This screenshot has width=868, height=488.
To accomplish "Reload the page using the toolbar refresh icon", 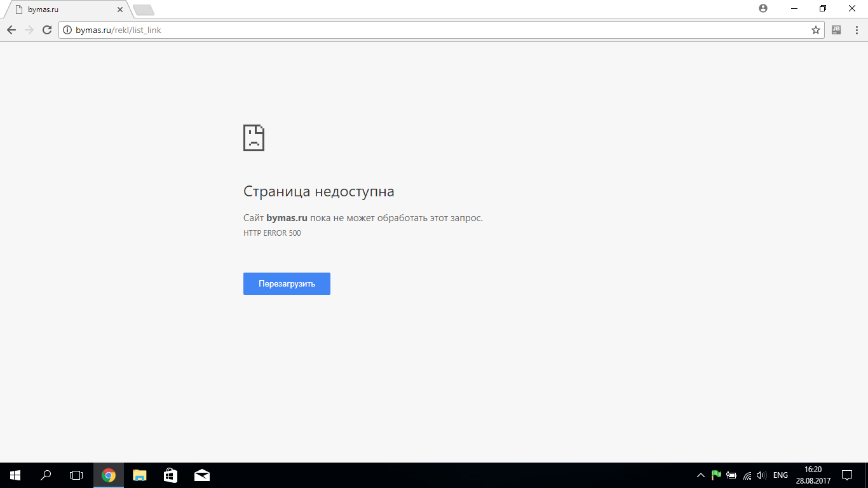I will [x=46, y=30].
